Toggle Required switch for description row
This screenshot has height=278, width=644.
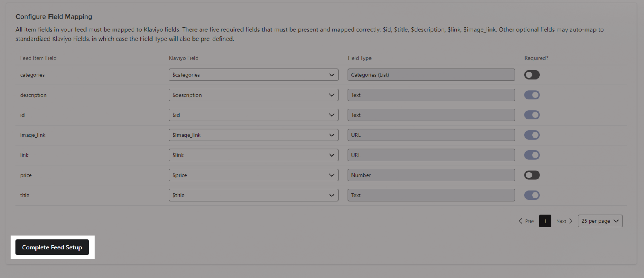[532, 95]
